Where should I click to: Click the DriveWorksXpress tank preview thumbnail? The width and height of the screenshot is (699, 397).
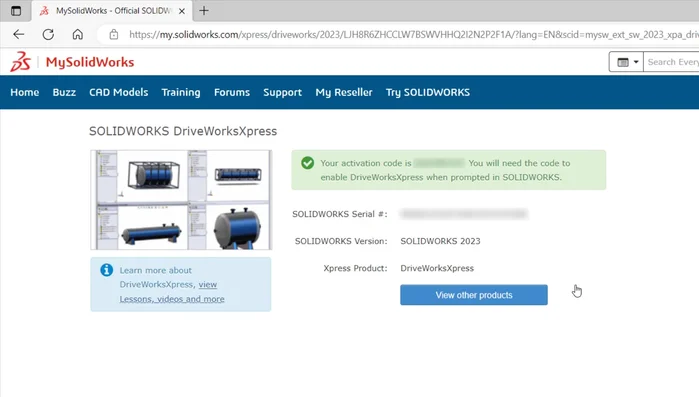181,200
